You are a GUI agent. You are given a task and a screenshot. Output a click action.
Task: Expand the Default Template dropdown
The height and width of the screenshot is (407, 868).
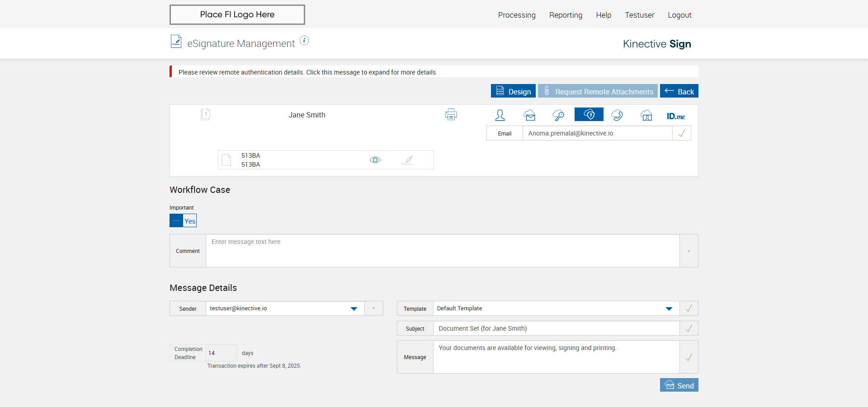[x=669, y=309]
